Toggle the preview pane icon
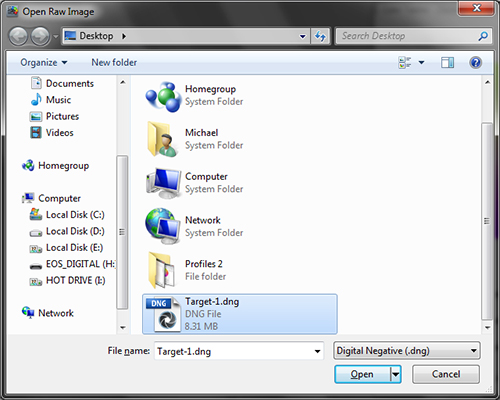The height and width of the screenshot is (400, 500). click(447, 62)
